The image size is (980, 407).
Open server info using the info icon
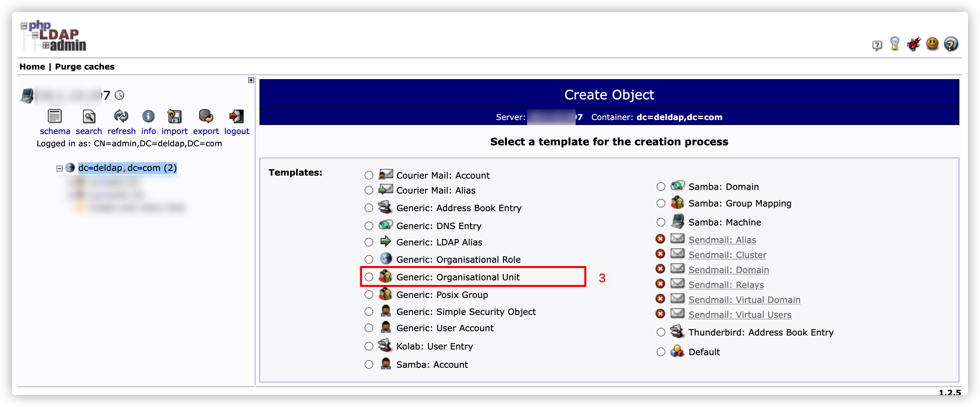click(148, 116)
